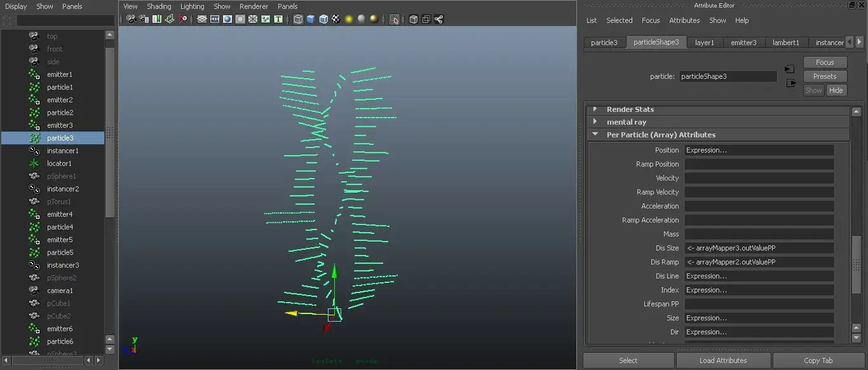Click High Quality rendering gold sphere icon
The width and height of the screenshot is (868, 370).
click(x=374, y=19)
